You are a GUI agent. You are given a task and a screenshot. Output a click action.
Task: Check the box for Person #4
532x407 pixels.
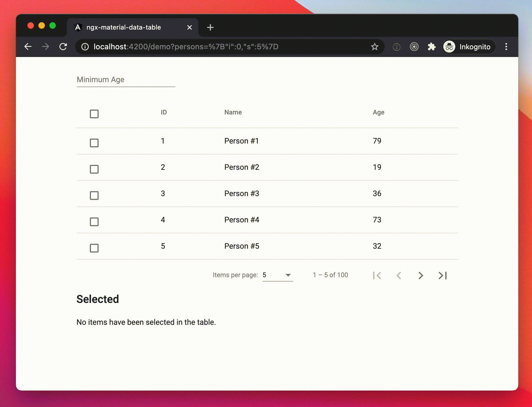(94, 222)
